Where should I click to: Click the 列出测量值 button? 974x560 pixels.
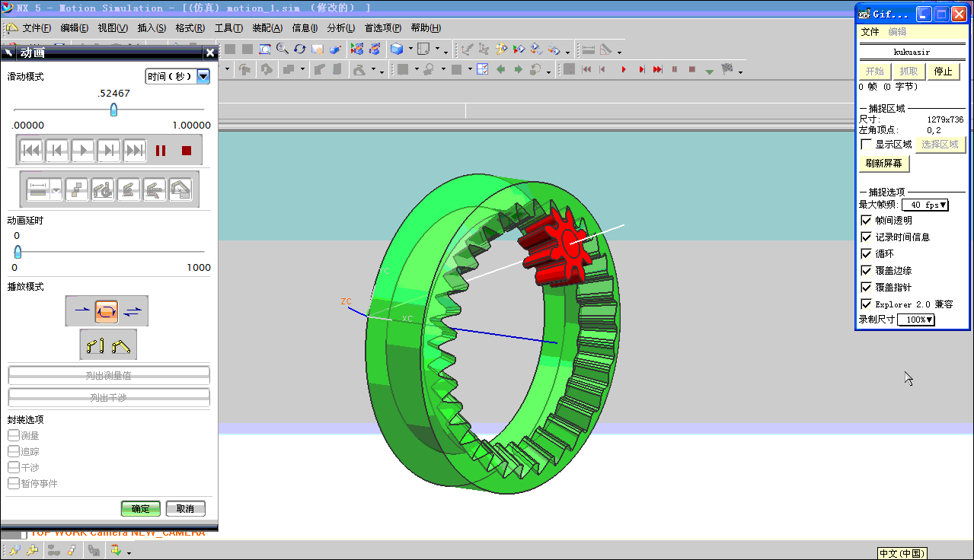[x=109, y=375]
